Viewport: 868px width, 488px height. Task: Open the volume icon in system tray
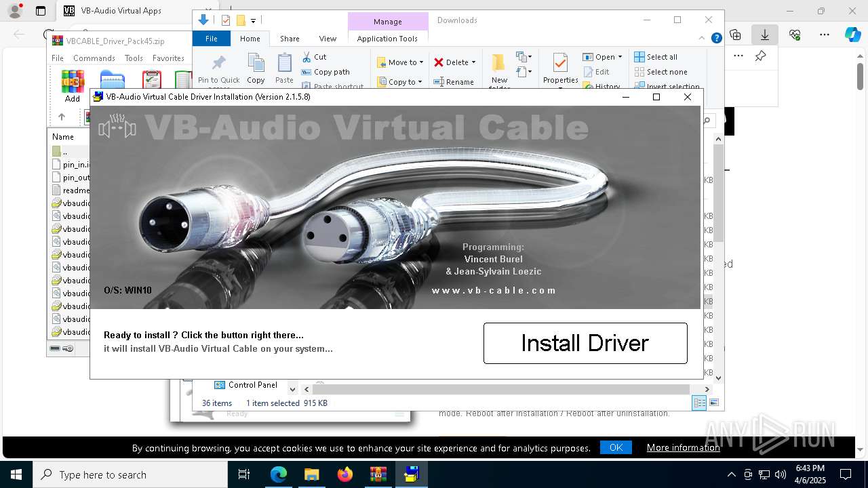click(x=781, y=474)
